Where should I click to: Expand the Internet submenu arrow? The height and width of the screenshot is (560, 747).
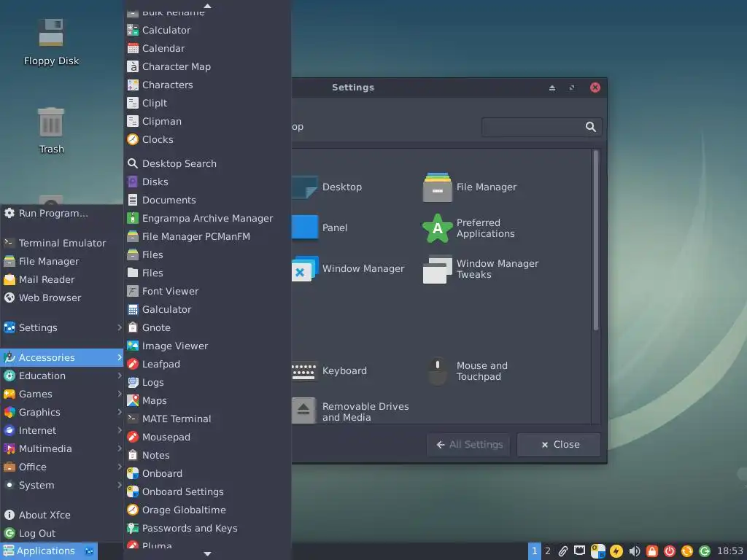tap(119, 430)
